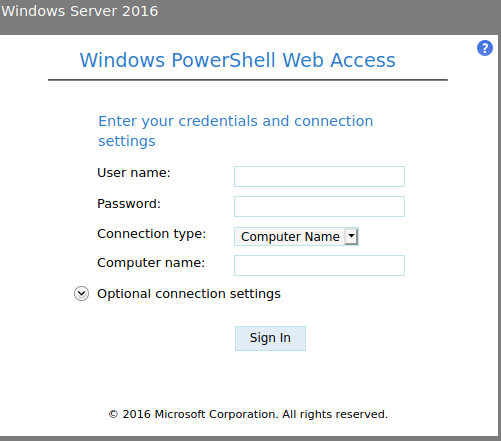Click the 'User name:' label
Viewport: 501px width, 441px height.
134,173
